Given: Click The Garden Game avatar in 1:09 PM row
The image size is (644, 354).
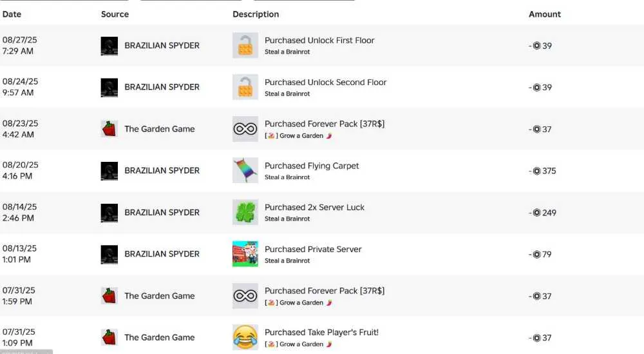Looking at the screenshot, I should point(109,337).
